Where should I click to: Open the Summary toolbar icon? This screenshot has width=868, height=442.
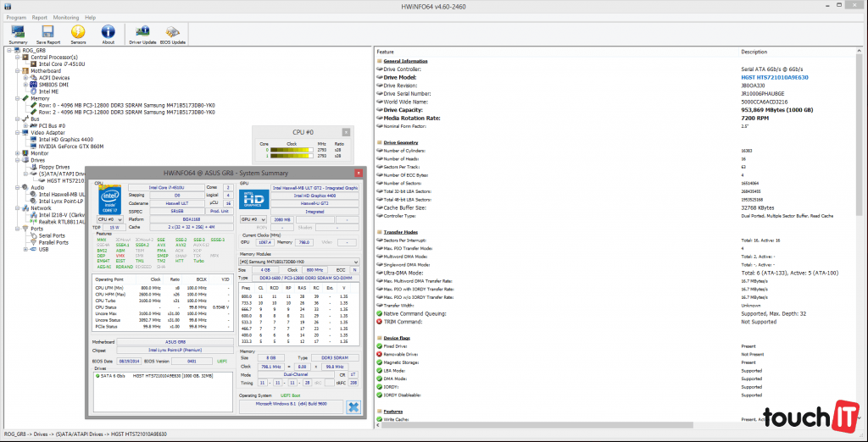point(18,33)
